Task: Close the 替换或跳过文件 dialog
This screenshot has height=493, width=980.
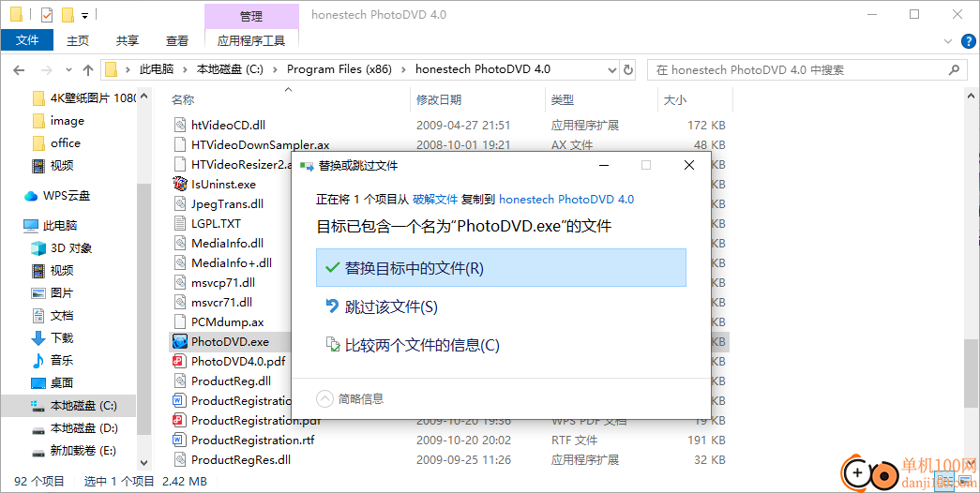Action: (x=688, y=166)
